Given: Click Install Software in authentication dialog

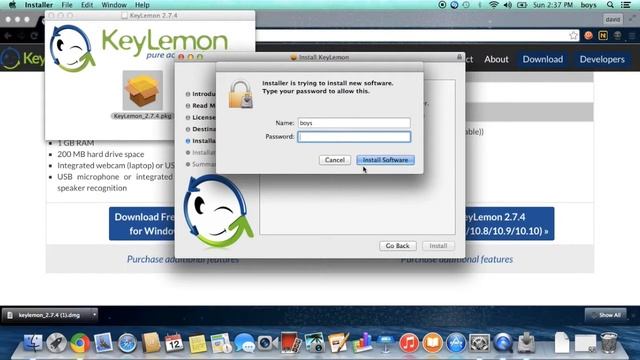Looking at the screenshot, I should tap(385, 160).
